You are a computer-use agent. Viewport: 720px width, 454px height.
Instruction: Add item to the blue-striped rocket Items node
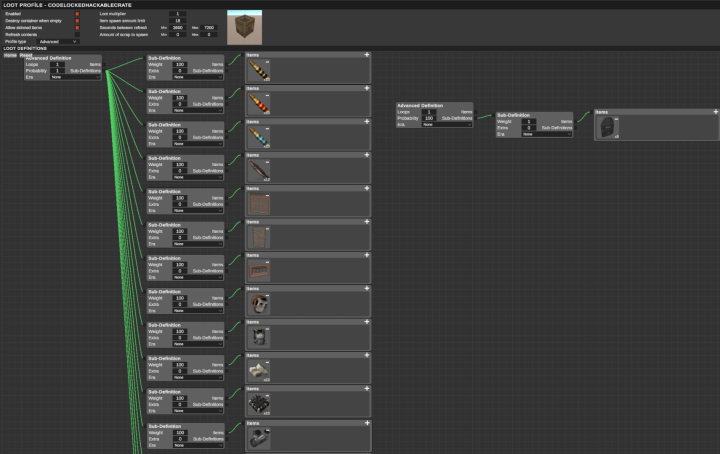coord(366,122)
